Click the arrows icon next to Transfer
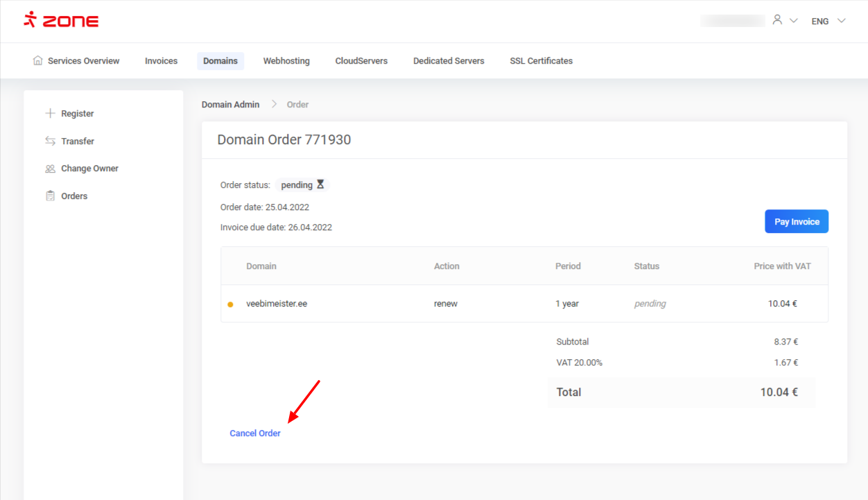The image size is (868, 500). (50, 141)
